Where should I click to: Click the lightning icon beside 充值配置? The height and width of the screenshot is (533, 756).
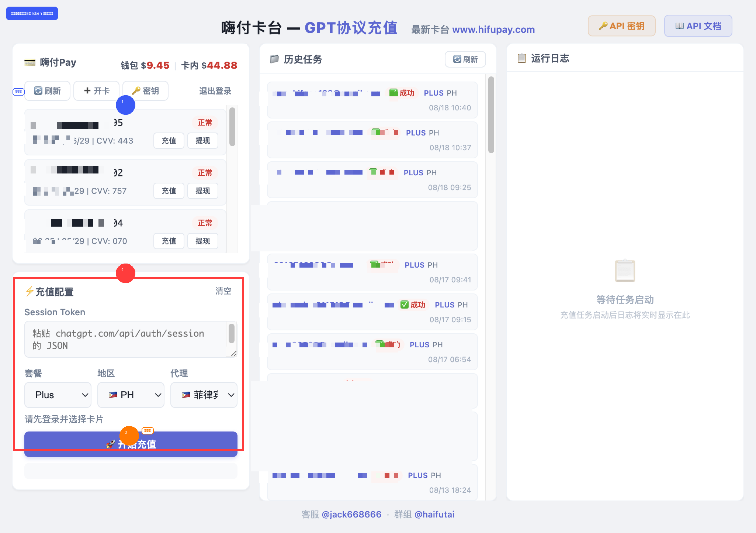[30, 292]
